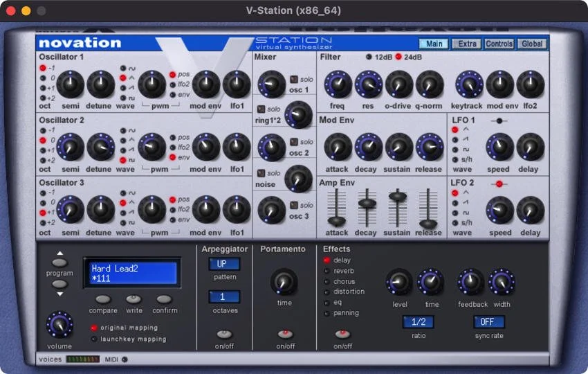This screenshot has height=374, width=588.
Task: Switch to the Main tab
Action: coord(434,44)
